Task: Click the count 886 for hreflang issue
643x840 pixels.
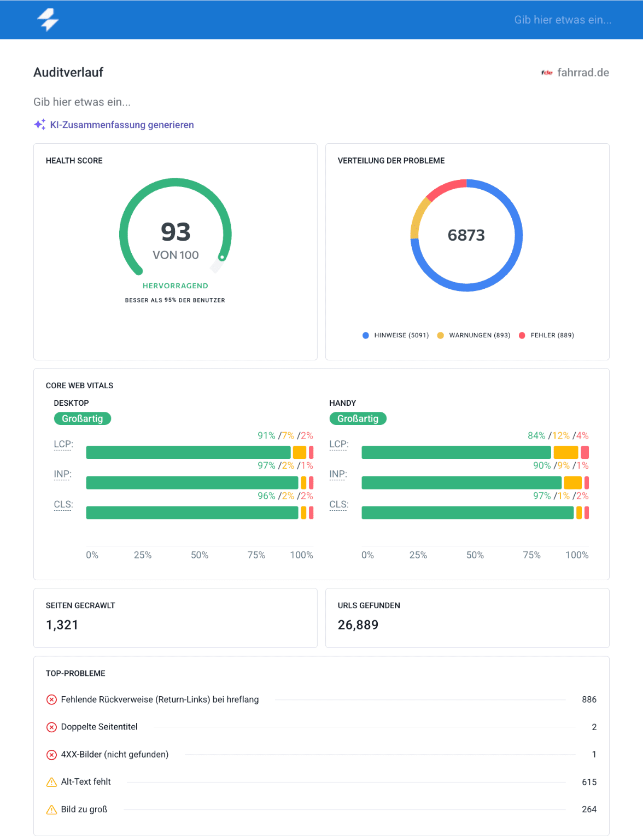Action: click(x=589, y=699)
